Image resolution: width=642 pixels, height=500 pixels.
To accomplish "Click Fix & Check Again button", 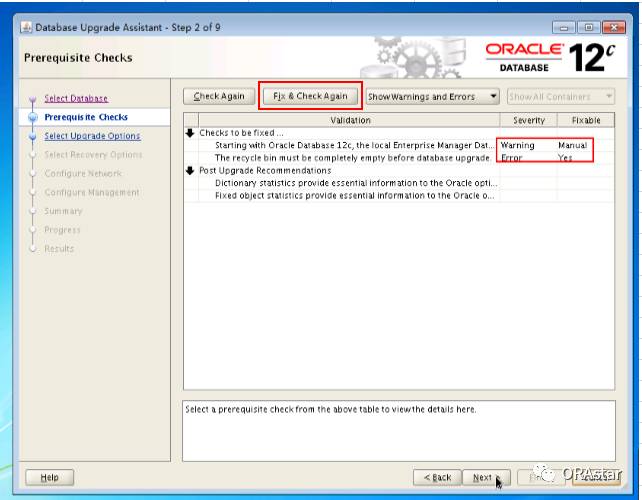I will pyautogui.click(x=310, y=96).
